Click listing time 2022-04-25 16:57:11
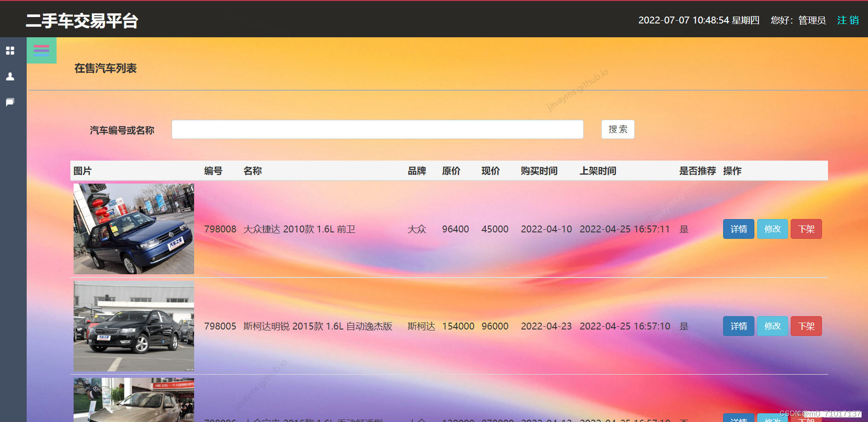The width and height of the screenshot is (868, 422). (625, 229)
